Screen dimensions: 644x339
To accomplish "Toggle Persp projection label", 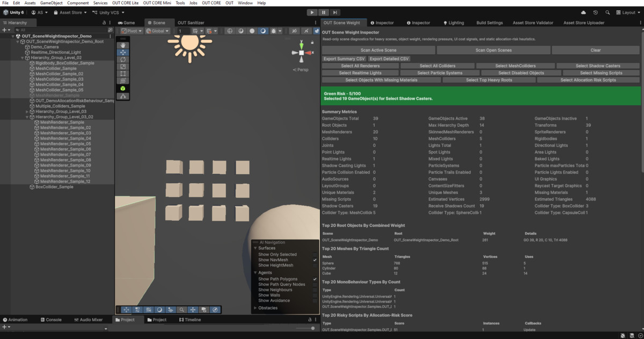I will (x=301, y=70).
